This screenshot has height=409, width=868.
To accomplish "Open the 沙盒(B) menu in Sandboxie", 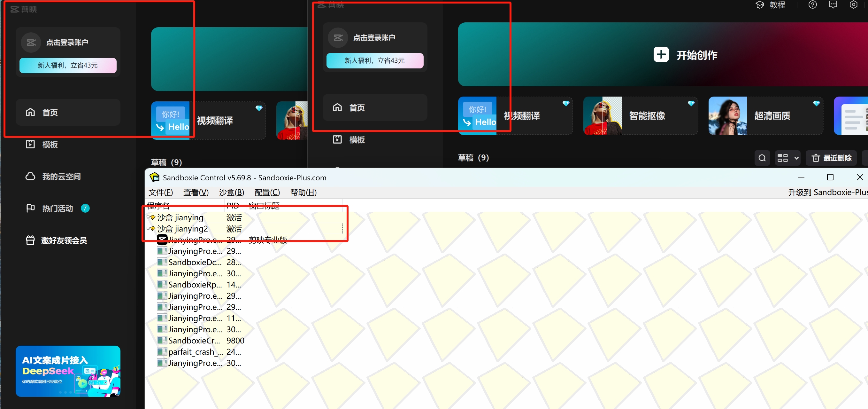I will (x=232, y=192).
